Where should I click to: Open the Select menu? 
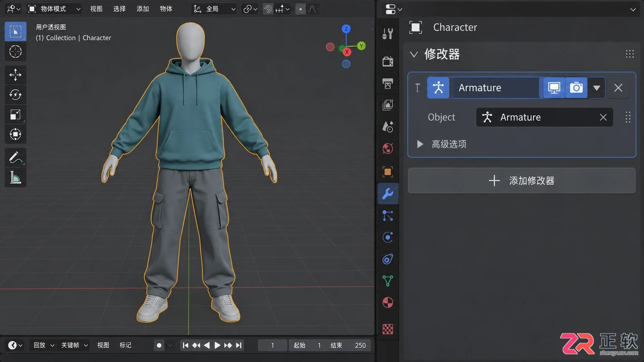point(119,9)
